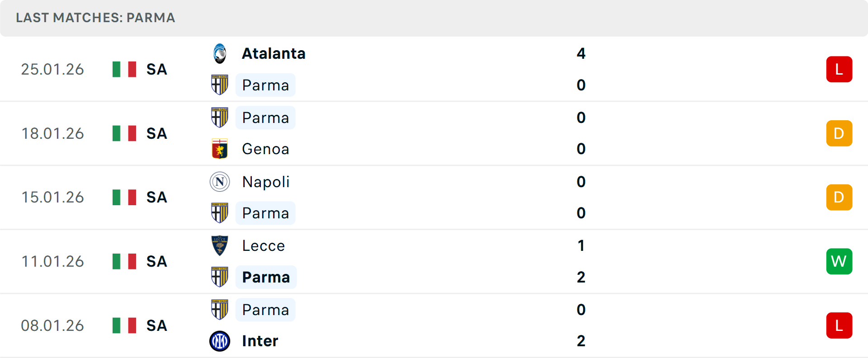Click red L badge for Atalanta match
This screenshot has width=868, height=358.
(x=839, y=69)
